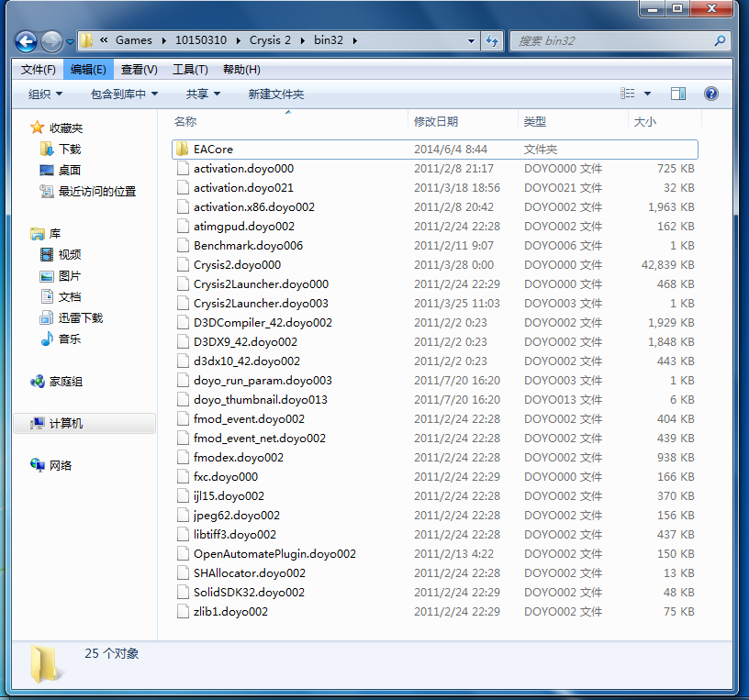The height and width of the screenshot is (700, 749).
Task: Expand the address bar previous locations dropdown
Action: 471,41
